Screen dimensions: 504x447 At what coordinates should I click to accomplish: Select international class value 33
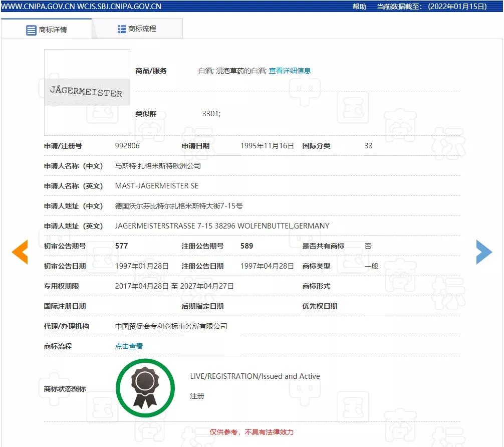[x=368, y=146]
